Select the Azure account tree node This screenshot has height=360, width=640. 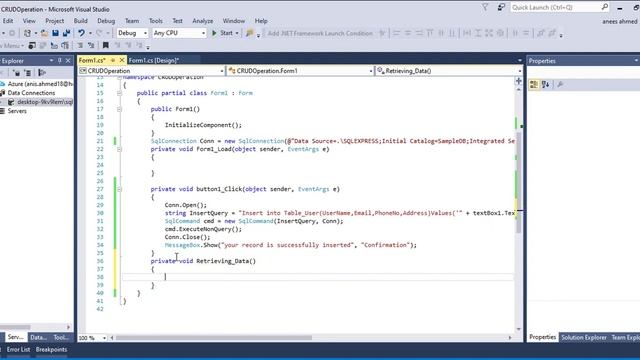[40, 84]
